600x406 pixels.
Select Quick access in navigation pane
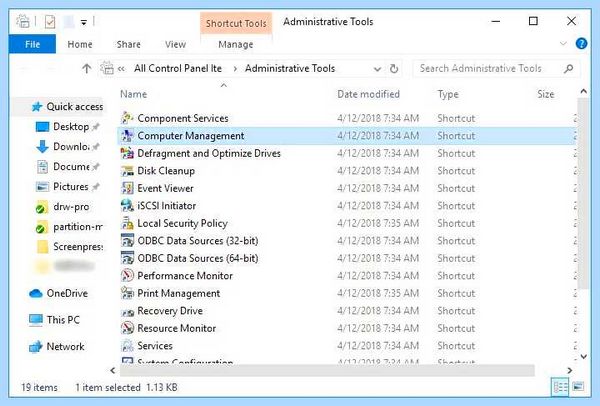click(x=75, y=106)
